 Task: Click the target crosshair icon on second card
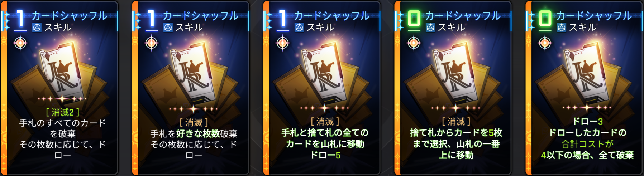pos(151,43)
